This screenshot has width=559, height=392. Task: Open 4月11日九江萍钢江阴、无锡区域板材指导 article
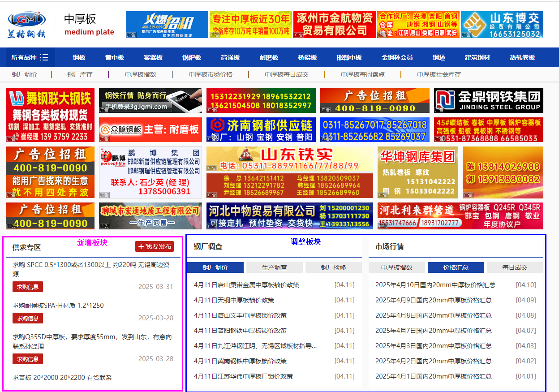[x=255, y=346]
